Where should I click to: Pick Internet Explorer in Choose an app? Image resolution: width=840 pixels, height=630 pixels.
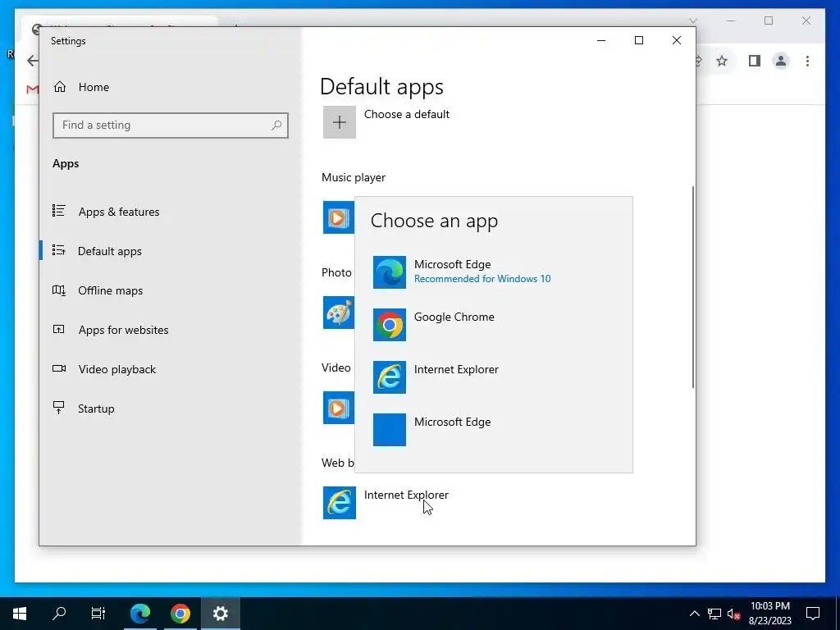click(493, 377)
